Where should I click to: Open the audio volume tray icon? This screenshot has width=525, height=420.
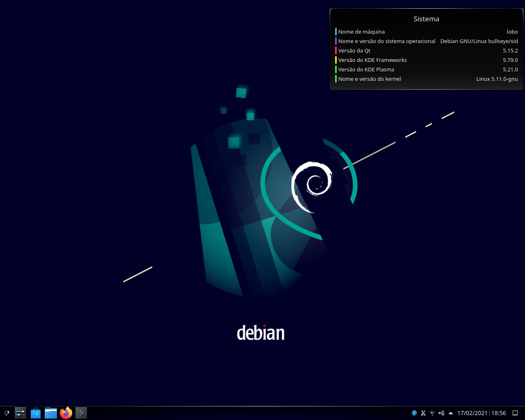tap(441, 413)
